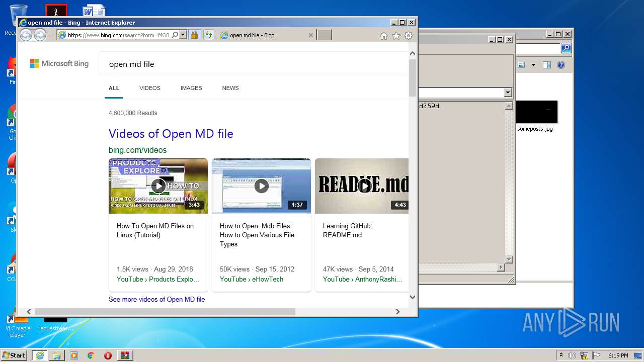
Task: Close the 'open md file - Bing' tab
Action: (311, 35)
